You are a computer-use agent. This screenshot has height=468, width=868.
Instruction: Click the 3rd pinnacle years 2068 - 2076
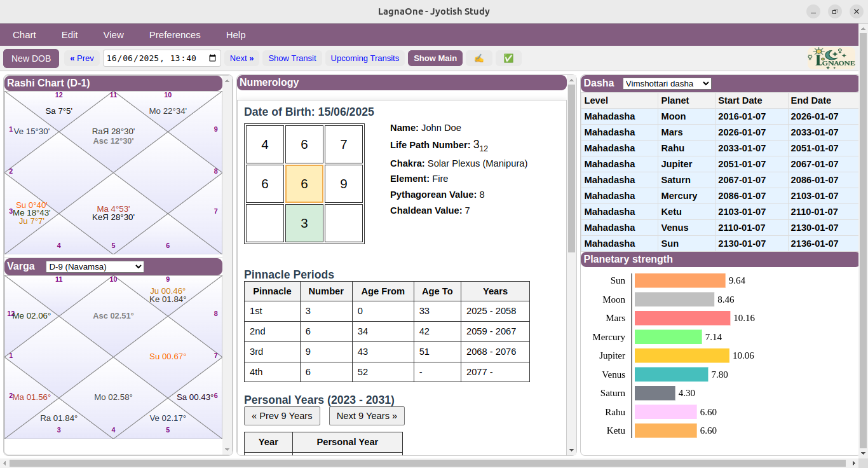(x=495, y=352)
